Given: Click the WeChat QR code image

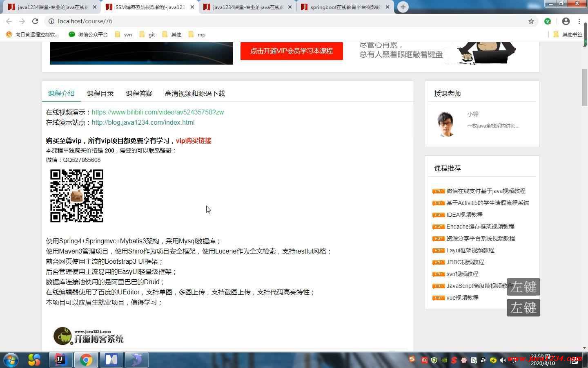Looking at the screenshot, I should click(77, 196).
